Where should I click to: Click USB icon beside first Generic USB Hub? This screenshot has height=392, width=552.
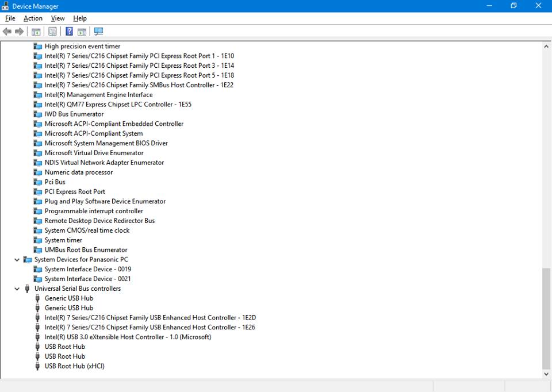coord(37,298)
